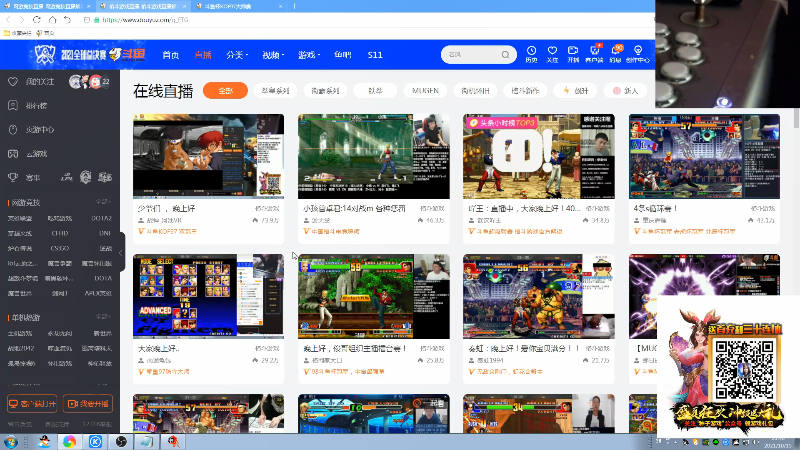The image size is (800, 450).
Task: Select the orange 全部 filter pill
Action: [x=225, y=90]
